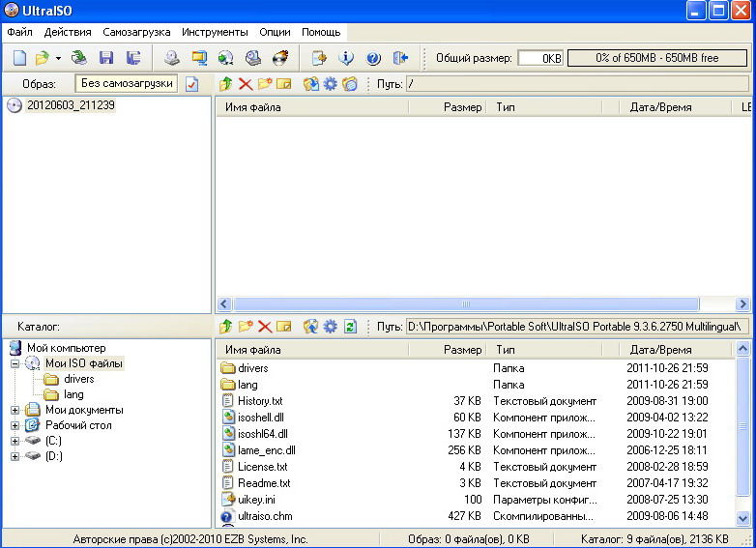Click the Общий размер 0KB field
Screen dimensions: 756x548
tap(540, 58)
